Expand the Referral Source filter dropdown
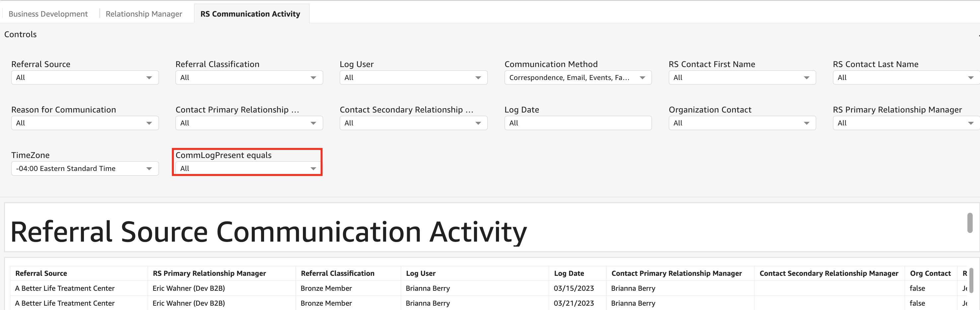The height and width of the screenshot is (310, 980). click(x=85, y=78)
